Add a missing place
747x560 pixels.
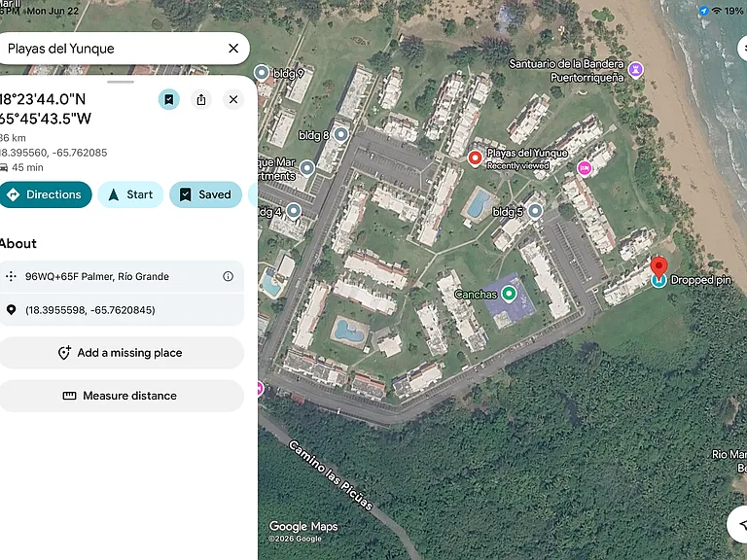122,353
